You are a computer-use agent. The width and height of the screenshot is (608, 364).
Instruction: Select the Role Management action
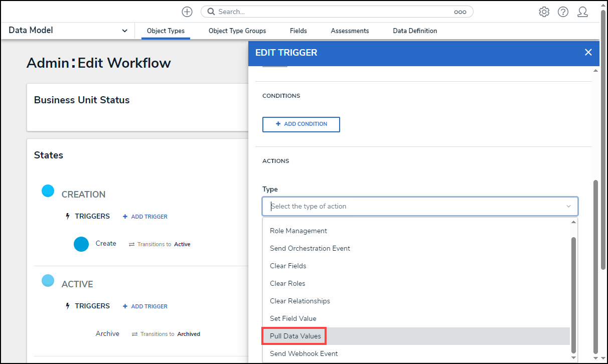point(298,231)
